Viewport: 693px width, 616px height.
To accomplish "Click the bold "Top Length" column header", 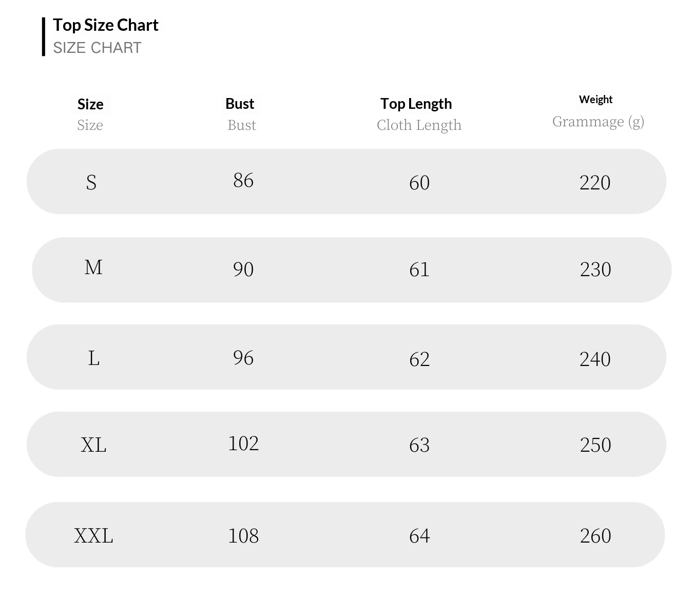I will click(416, 104).
